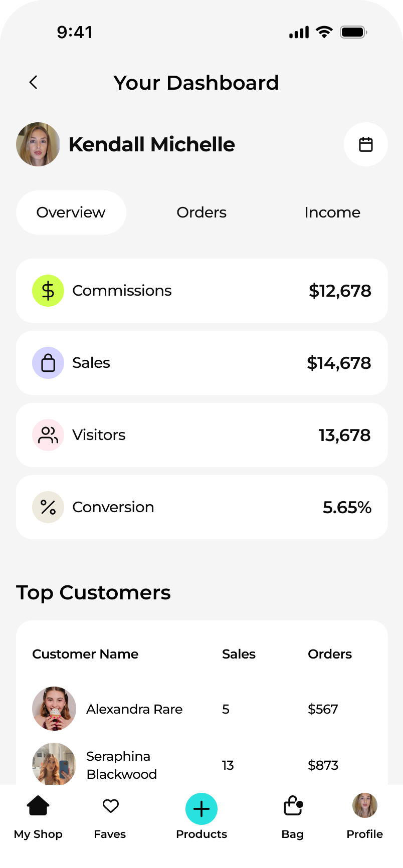Open the Visitors card showing 13,678
Image resolution: width=403 pixels, height=868 pixels.
(202, 435)
